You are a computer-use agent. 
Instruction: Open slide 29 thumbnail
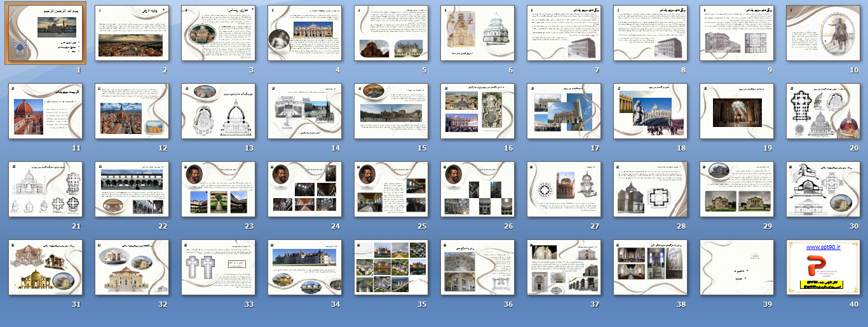(x=736, y=189)
